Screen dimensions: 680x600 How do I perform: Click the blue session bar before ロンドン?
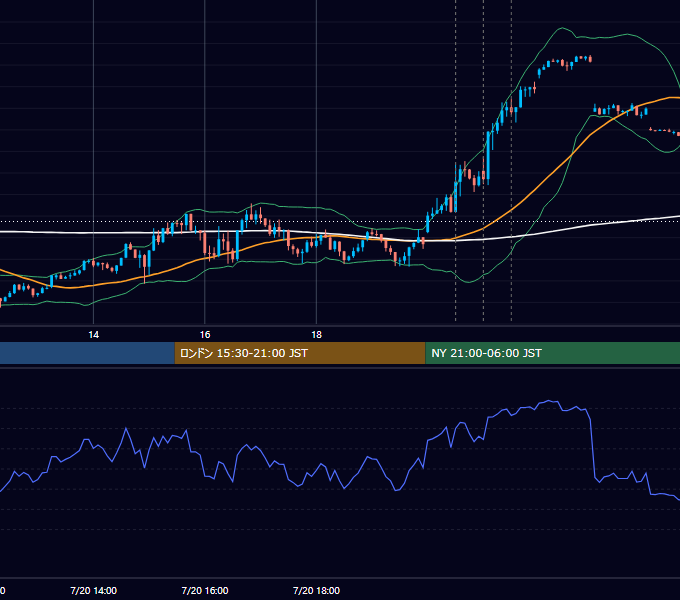87,353
